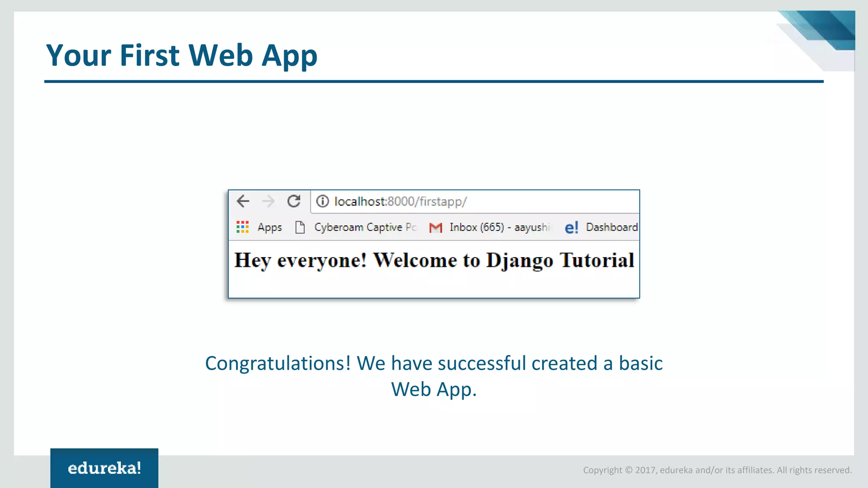Reload the localhost page
The height and width of the screenshot is (488, 868).
[294, 201]
